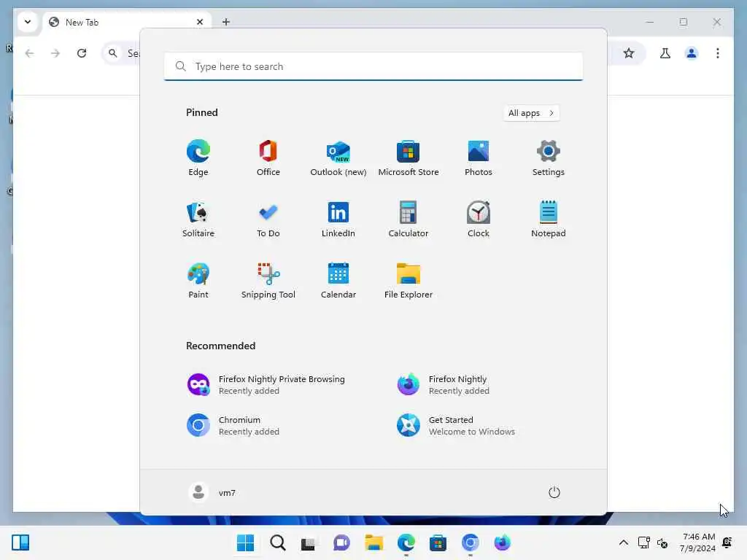Open the Chat taskbar icon

click(x=341, y=542)
